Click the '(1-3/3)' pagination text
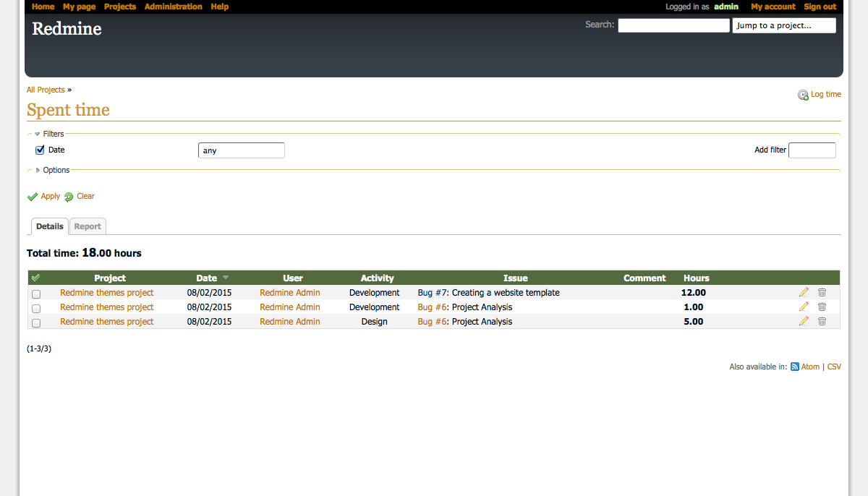The height and width of the screenshot is (496, 868). click(x=39, y=349)
